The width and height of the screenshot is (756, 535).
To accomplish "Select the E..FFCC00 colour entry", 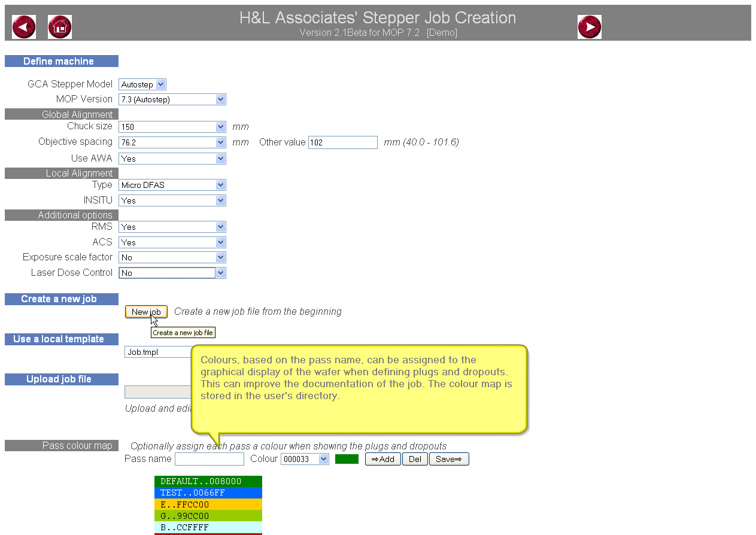I will (208, 504).
